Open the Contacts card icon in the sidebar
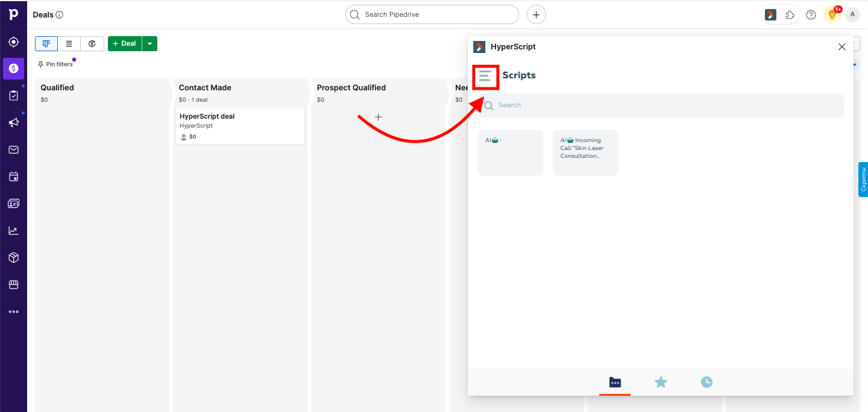Viewport: 868px width, 412px height. click(13, 204)
